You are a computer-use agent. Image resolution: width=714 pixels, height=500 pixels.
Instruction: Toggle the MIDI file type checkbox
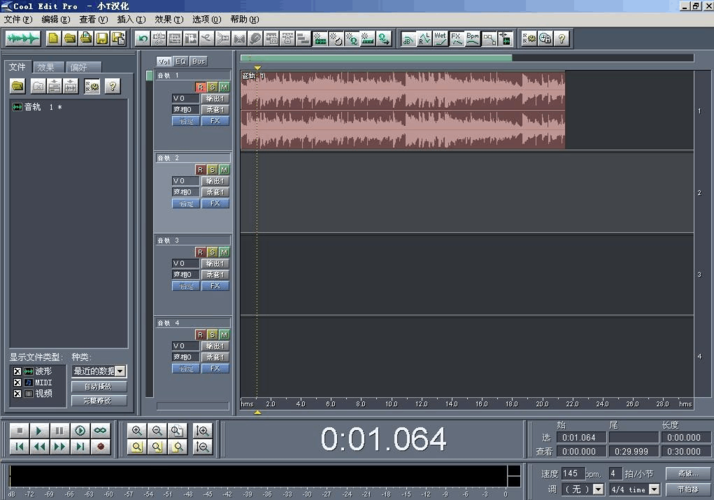[x=16, y=382]
